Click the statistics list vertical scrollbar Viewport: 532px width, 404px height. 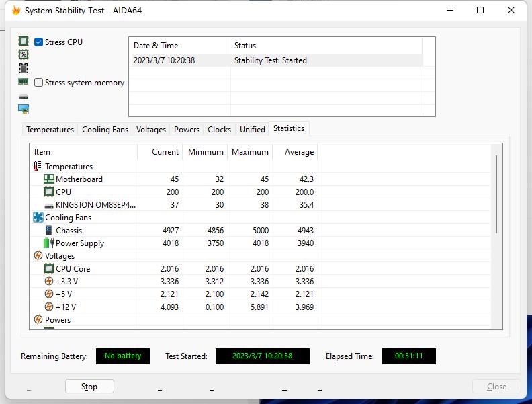point(496,195)
